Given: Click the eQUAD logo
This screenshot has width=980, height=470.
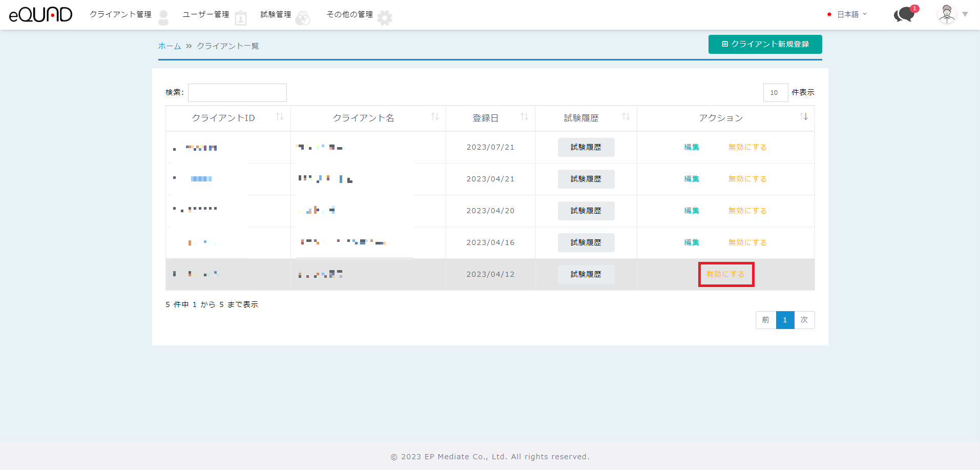Looking at the screenshot, I should point(41,14).
